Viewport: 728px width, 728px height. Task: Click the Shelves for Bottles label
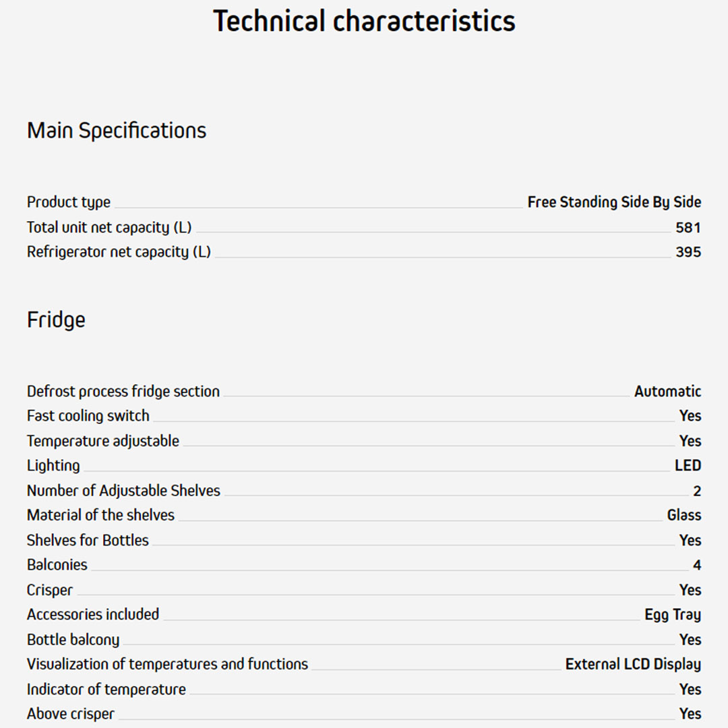point(88,540)
